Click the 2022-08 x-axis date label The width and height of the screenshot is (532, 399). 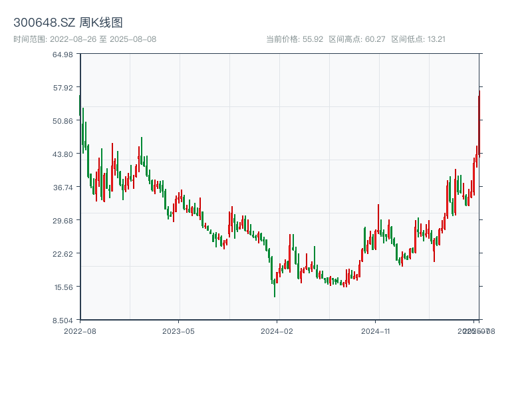(80, 331)
